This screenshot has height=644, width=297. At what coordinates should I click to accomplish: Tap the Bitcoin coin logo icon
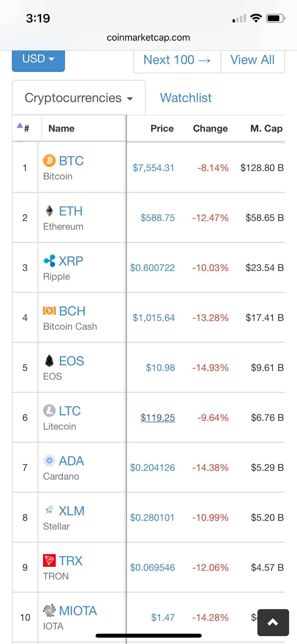pos(49,160)
